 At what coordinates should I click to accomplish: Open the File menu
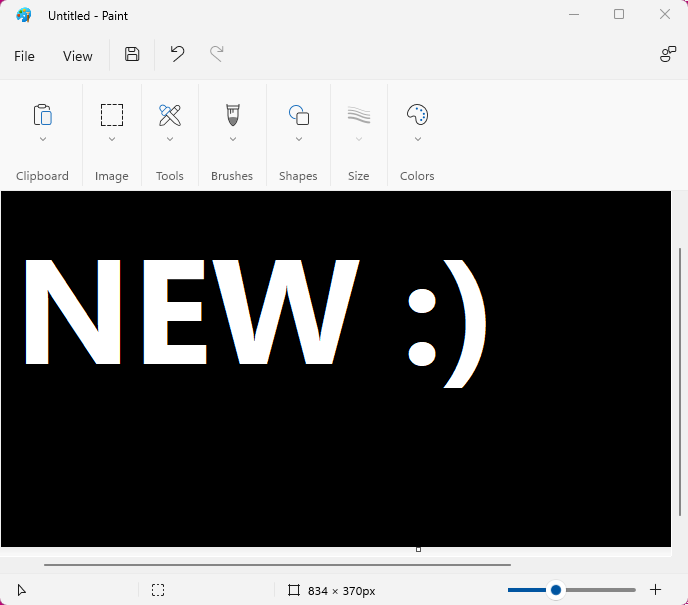pyautogui.click(x=24, y=56)
